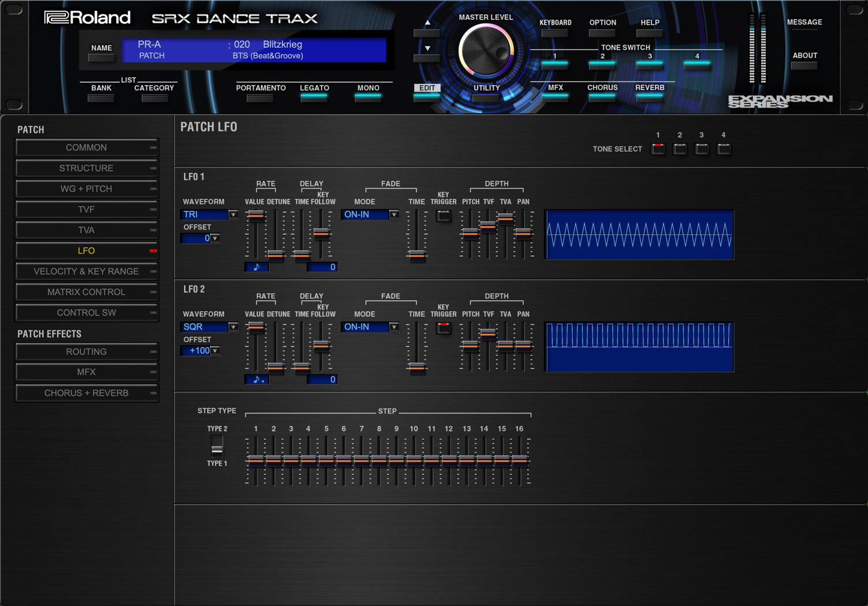
Task: Enable LFO 1 Key Trigger
Action: click(x=444, y=216)
